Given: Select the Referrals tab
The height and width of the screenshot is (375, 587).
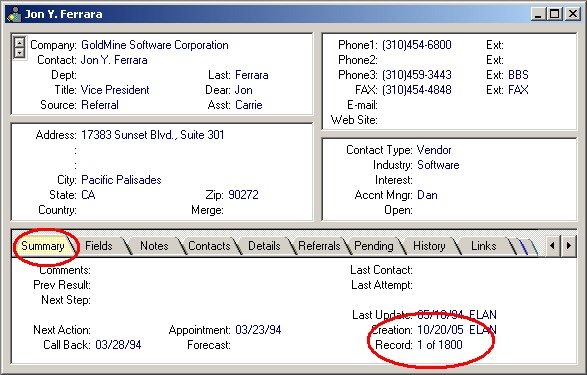Looking at the screenshot, I should click(x=319, y=246).
